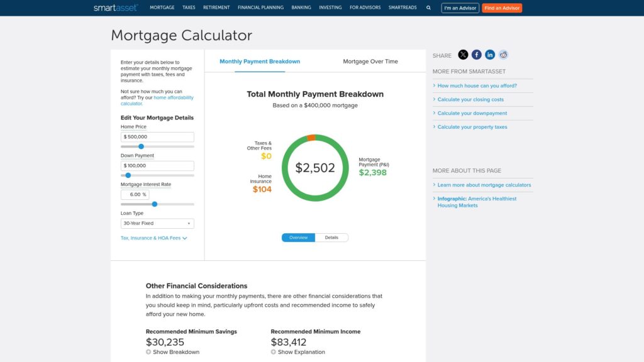The width and height of the screenshot is (644, 362).
Task: Click the $2,502 donut chart total
Action: (315, 168)
